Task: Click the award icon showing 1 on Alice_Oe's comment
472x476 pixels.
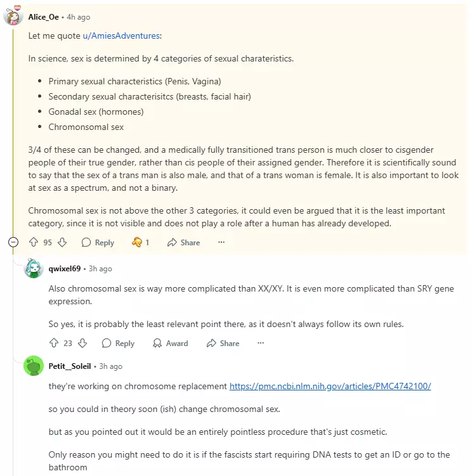Action: pos(140,242)
